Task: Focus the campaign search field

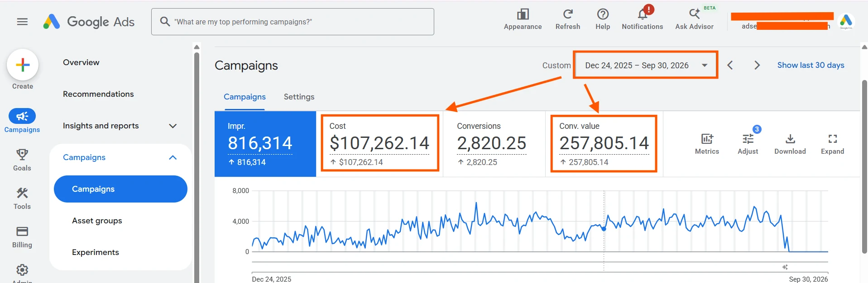Action: pyautogui.click(x=293, y=22)
